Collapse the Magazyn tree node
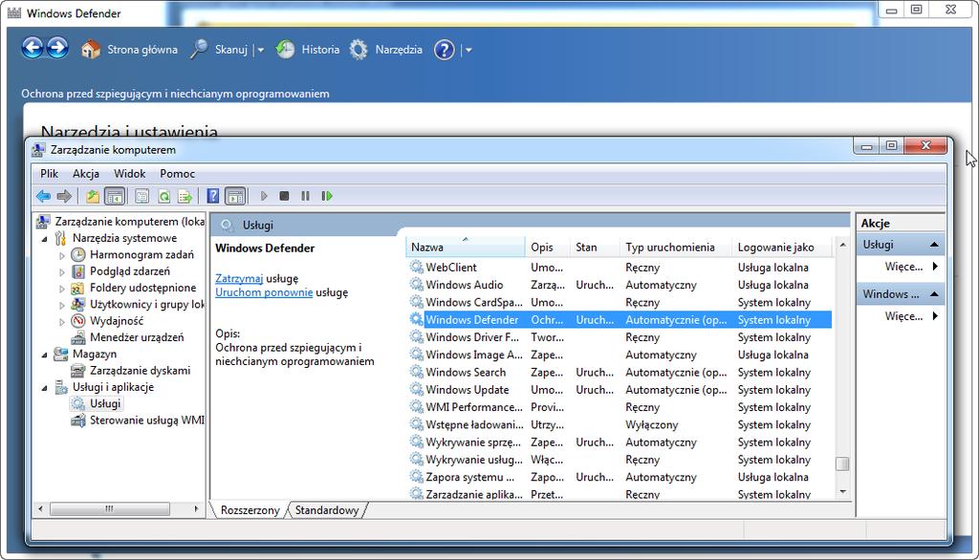This screenshot has width=979, height=560. (x=44, y=355)
